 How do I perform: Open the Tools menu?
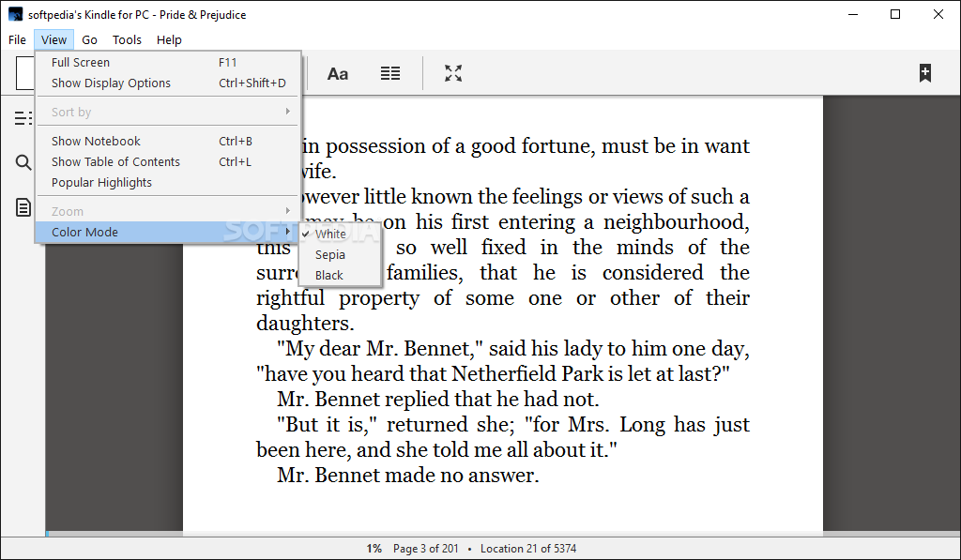coord(127,39)
